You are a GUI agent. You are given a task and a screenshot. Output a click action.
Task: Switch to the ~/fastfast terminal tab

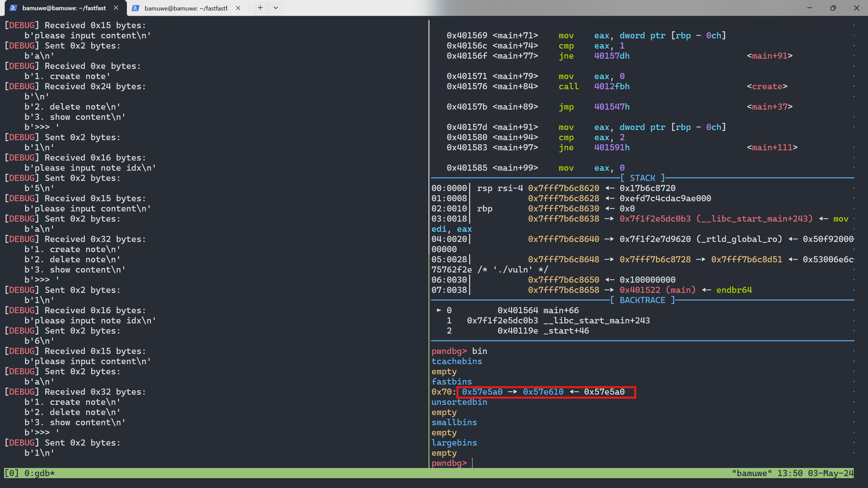coord(64,8)
